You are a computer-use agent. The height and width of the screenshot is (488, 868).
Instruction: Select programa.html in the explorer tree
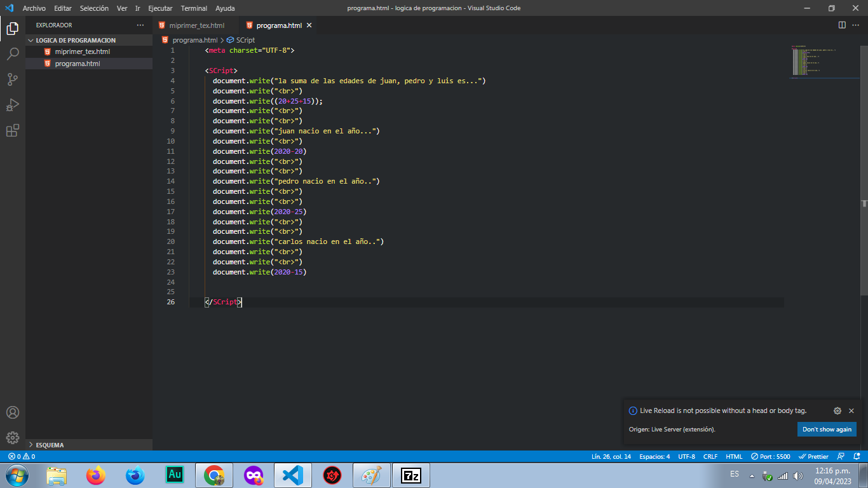[89, 64]
